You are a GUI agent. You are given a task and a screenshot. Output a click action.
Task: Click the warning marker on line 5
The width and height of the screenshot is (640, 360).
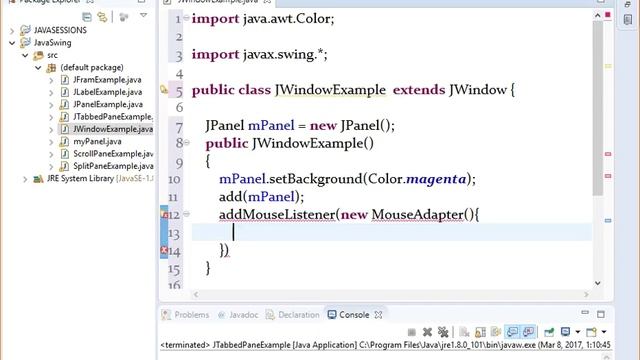(164, 89)
